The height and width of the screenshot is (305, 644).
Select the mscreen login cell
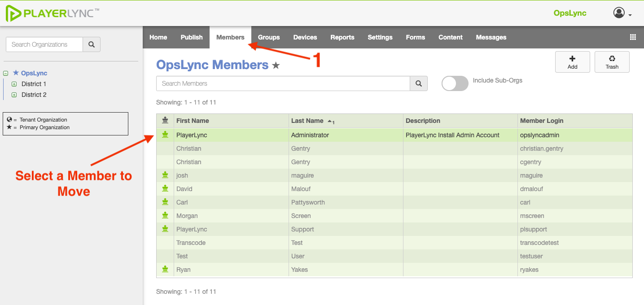pyautogui.click(x=575, y=216)
